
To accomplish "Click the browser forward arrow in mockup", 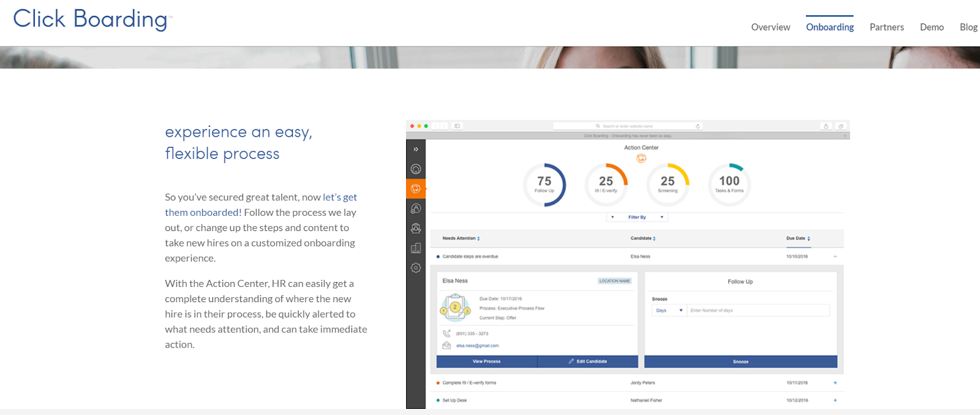I will click(444, 126).
